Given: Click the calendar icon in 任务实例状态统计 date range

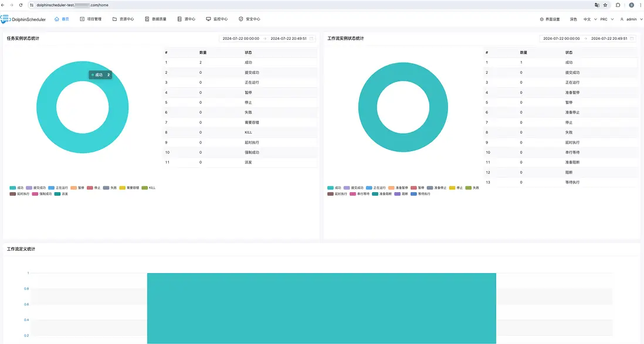Looking at the screenshot, I should pos(311,39).
